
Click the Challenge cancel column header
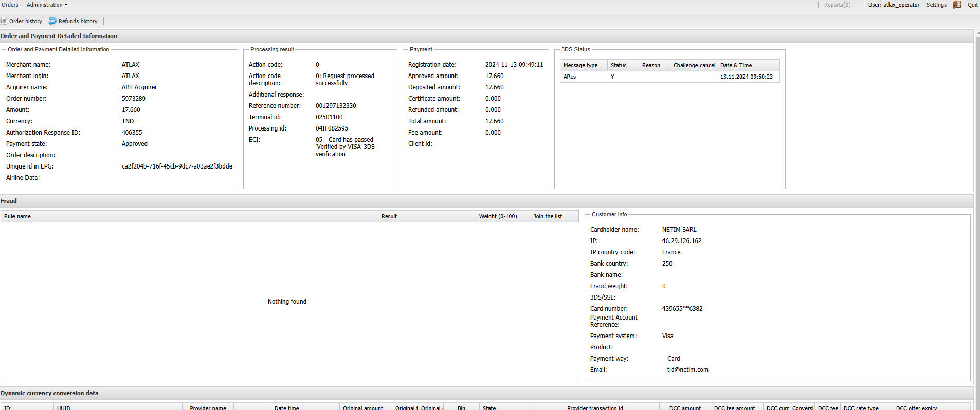click(x=694, y=65)
